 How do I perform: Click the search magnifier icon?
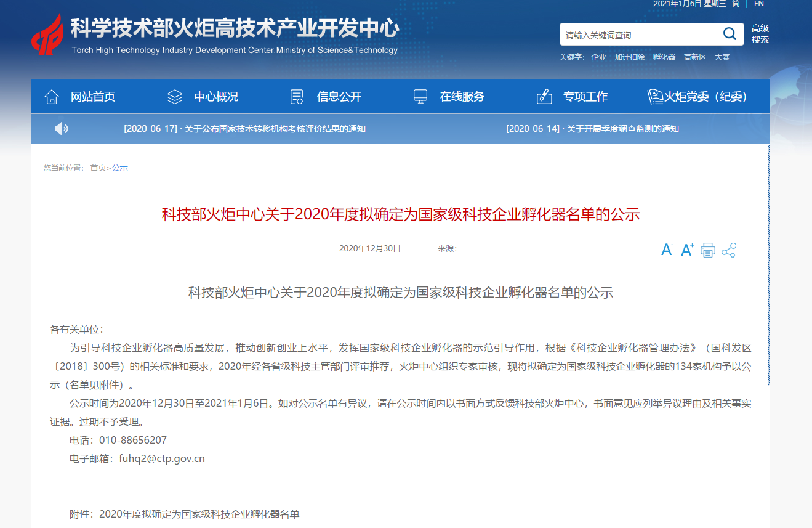click(x=730, y=34)
